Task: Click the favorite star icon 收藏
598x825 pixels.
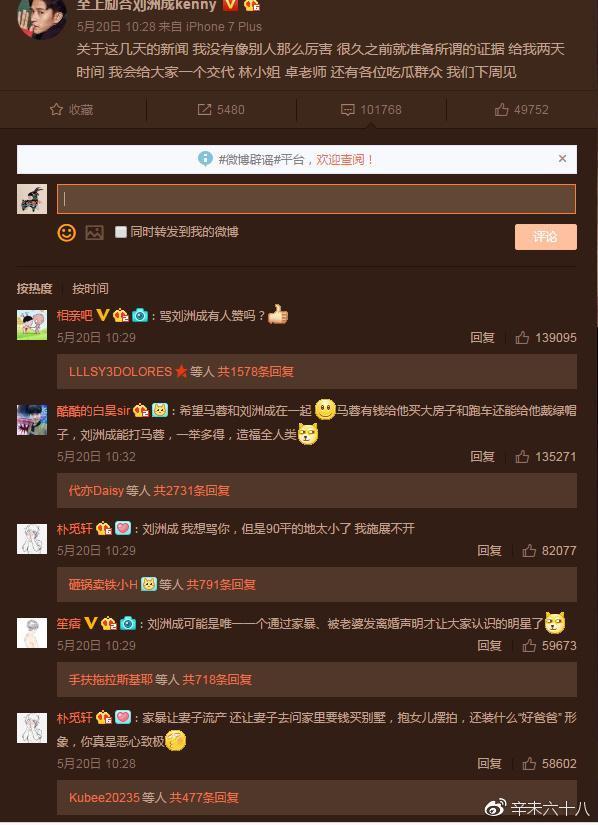Action: [x=56, y=109]
